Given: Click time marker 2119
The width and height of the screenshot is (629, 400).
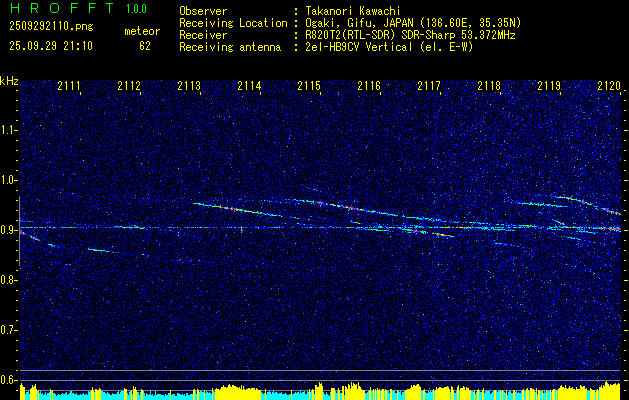Looking at the screenshot, I should click(x=549, y=86).
